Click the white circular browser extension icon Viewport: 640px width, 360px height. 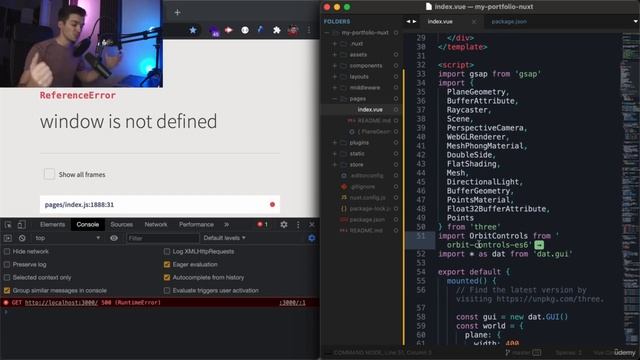(x=245, y=30)
